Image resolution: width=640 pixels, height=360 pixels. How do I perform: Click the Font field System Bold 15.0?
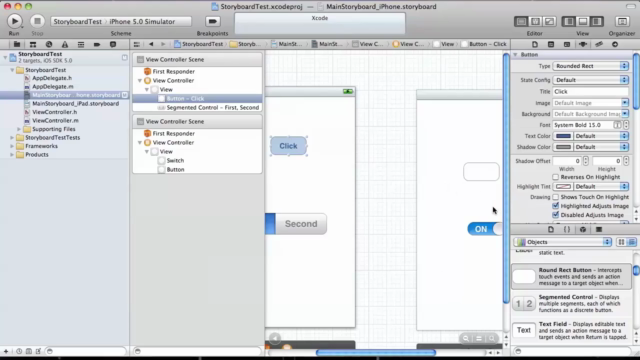click(582, 125)
